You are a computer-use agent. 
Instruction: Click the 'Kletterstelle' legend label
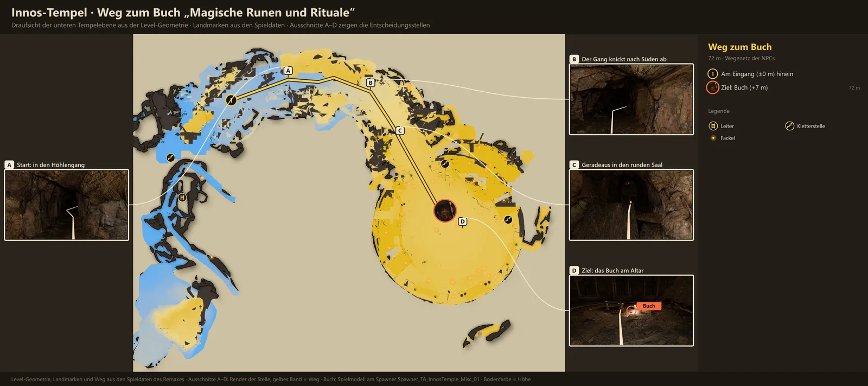[x=811, y=126]
